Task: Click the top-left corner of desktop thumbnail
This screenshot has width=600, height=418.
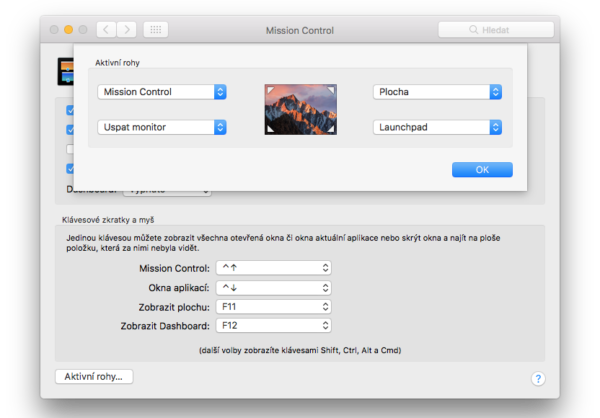Action: click(x=269, y=88)
